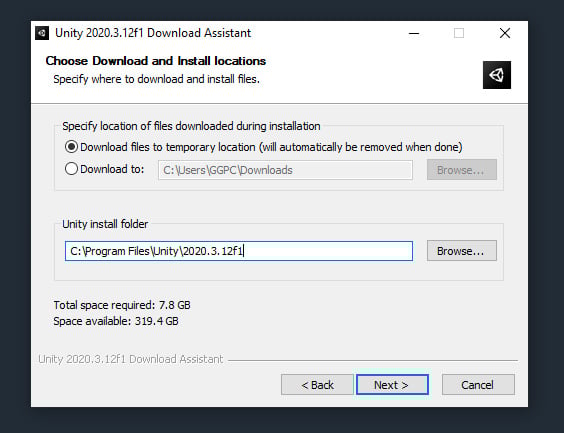Image resolution: width=564 pixels, height=433 pixels.
Task: Cancel the Unity installation
Action: 478,385
